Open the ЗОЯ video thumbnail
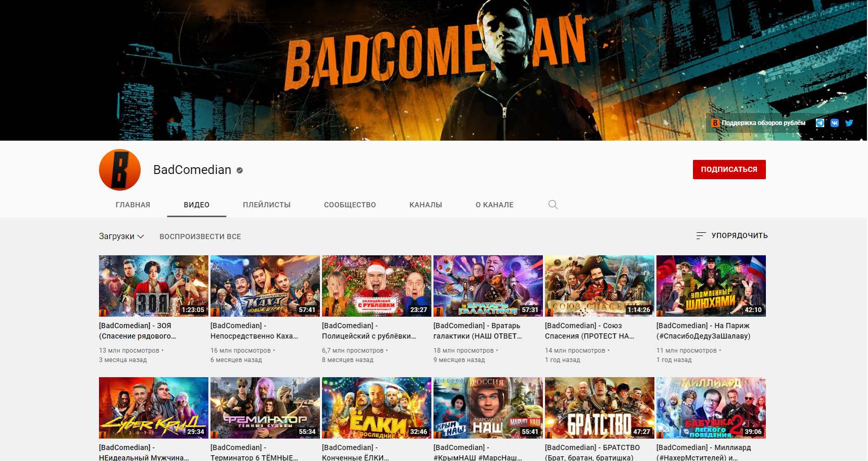The width and height of the screenshot is (868, 461). point(154,286)
